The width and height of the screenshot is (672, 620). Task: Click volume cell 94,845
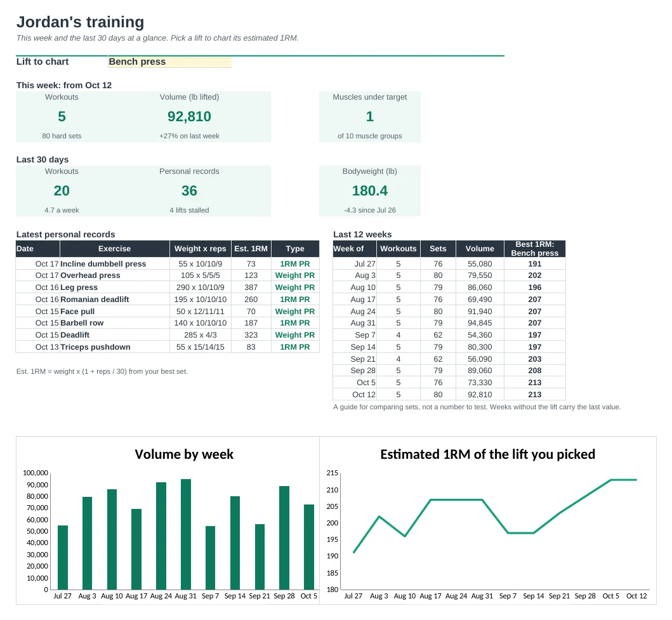pyautogui.click(x=480, y=323)
